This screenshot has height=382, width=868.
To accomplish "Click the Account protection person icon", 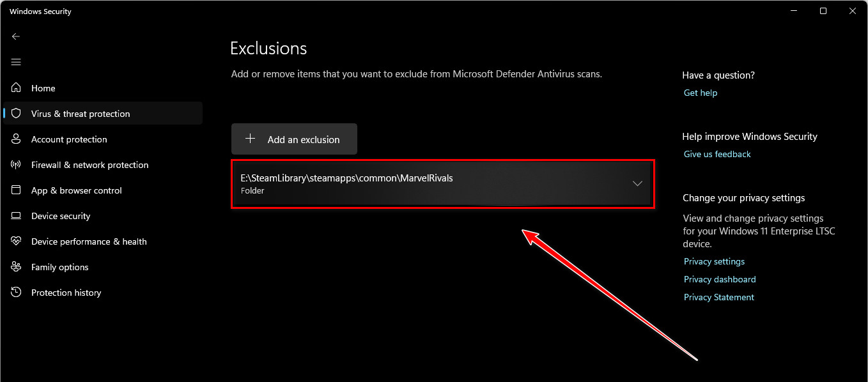I will tap(17, 139).
